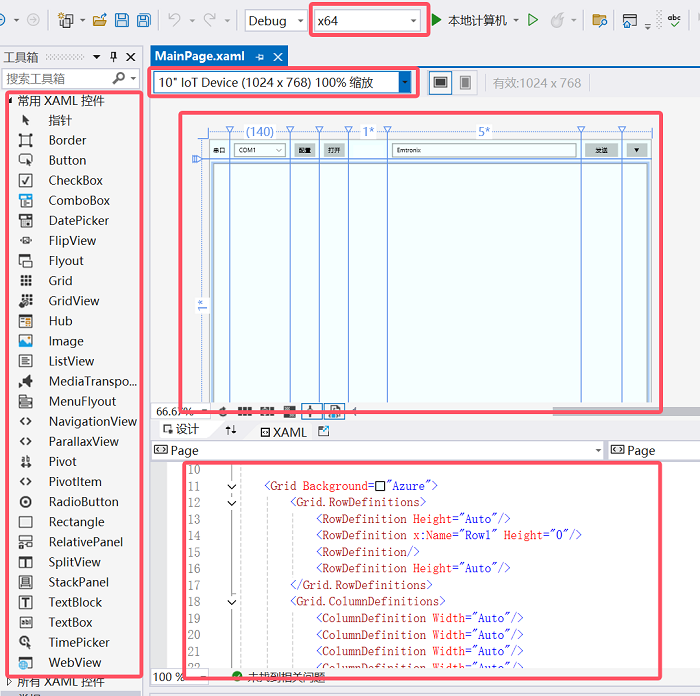Expand the 所有 XAML 控件 category

tap(9, 681)
